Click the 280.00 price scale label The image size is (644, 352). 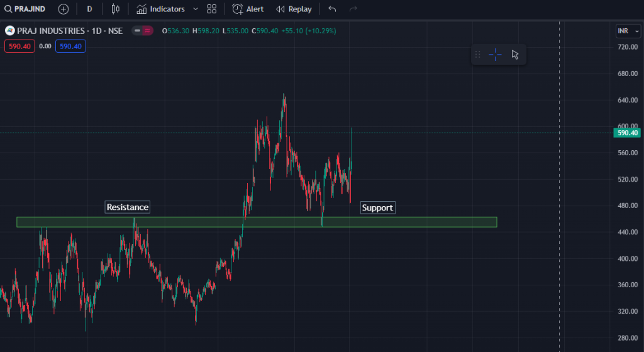pyautogui.click(x=628, y=338)
